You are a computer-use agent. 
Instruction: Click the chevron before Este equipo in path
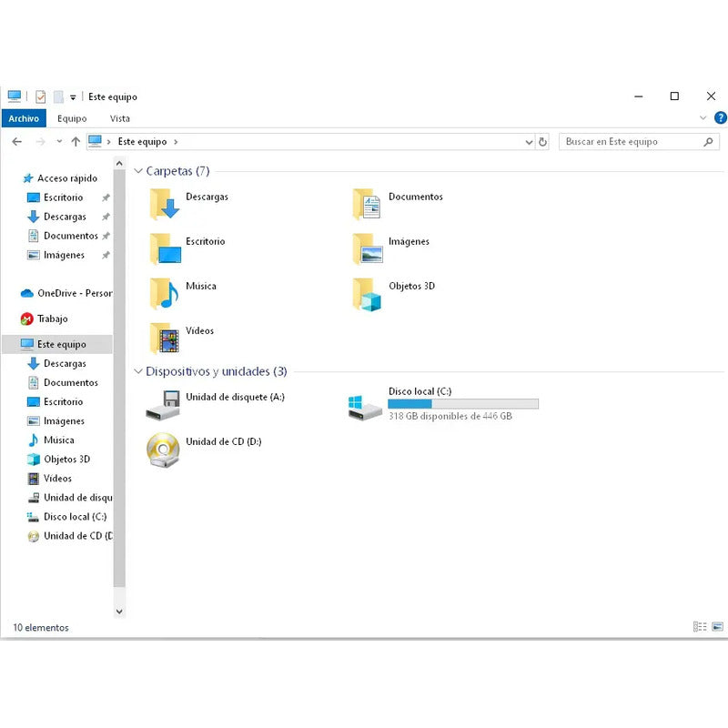(x=108, y=142)
